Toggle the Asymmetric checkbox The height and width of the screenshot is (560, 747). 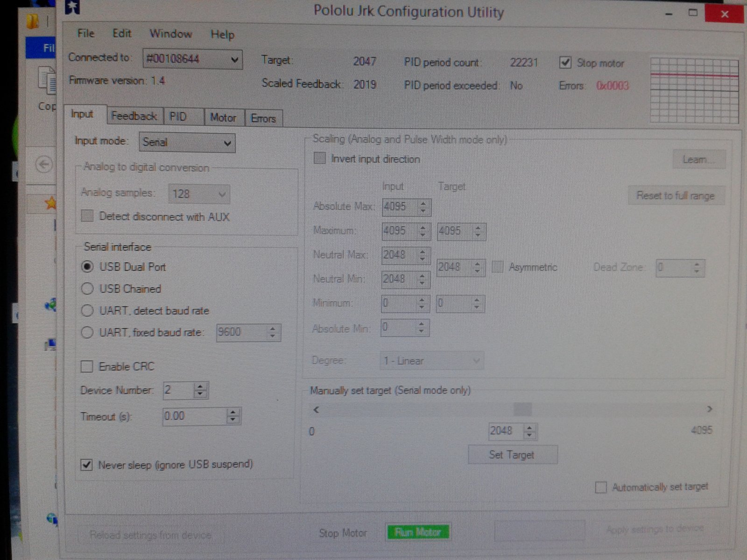(x=498, y=267)
